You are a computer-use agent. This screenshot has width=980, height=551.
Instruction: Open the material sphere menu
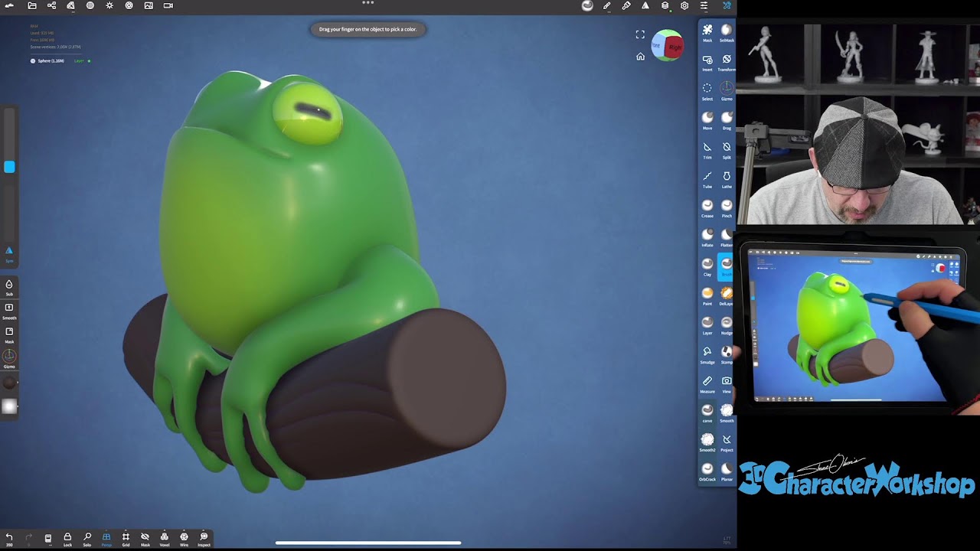90,5
